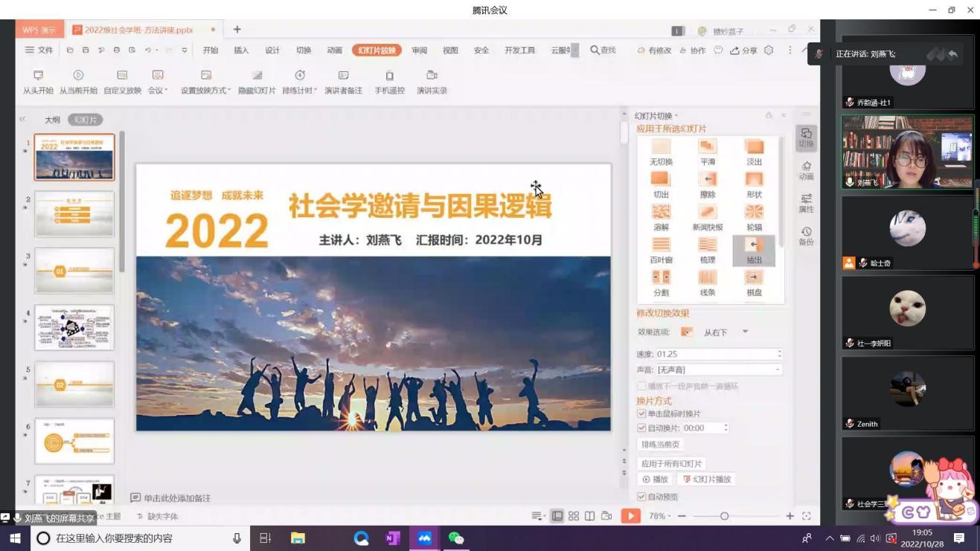Disable 自动预览 auto preview checkbox
The image size is (980, 551).
641,497
